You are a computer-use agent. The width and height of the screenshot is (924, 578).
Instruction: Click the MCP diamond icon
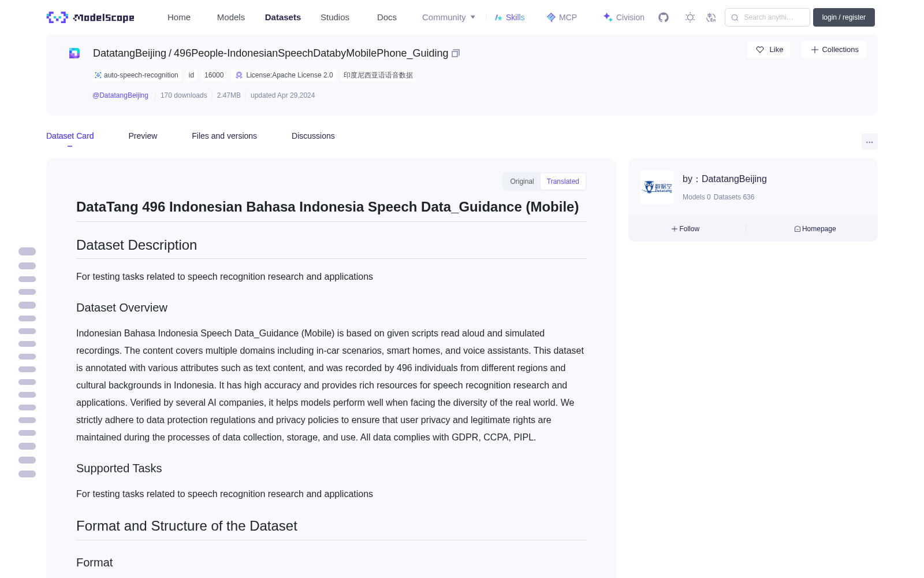[551, 17]
